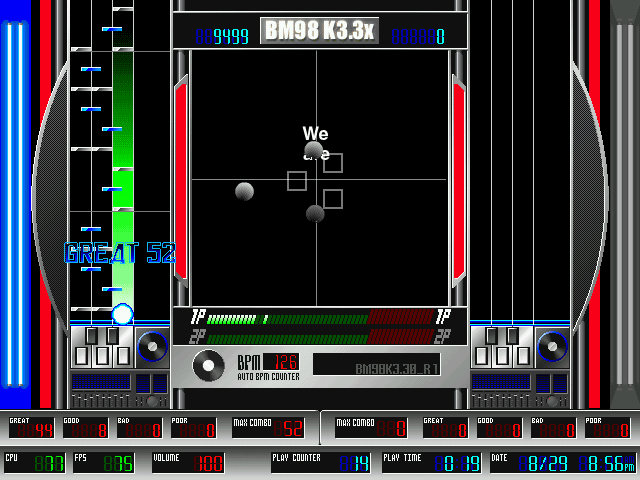
Task: Tap the first white key on the 1P keyboard
Action: pos(82,356)
